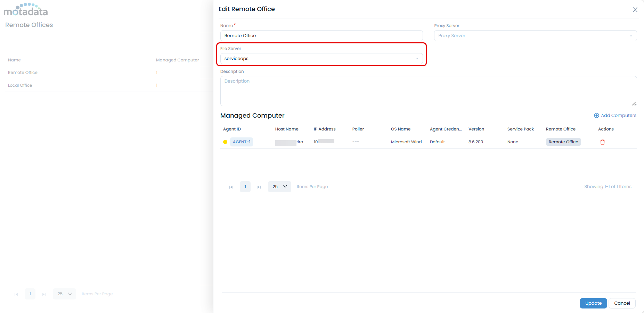Go to last page in Managed Computer pagination
This screenshot has width=644, height=313.
pos(259,187)
